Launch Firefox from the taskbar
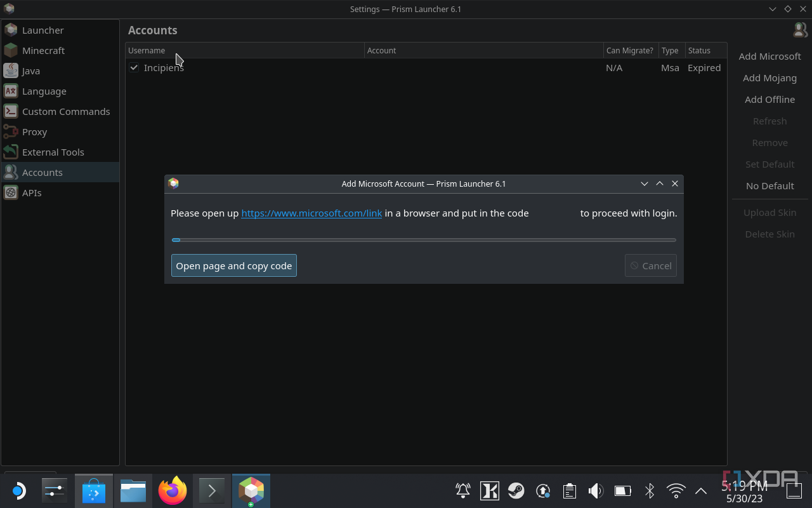812x508 pixels. coord(173,491)
